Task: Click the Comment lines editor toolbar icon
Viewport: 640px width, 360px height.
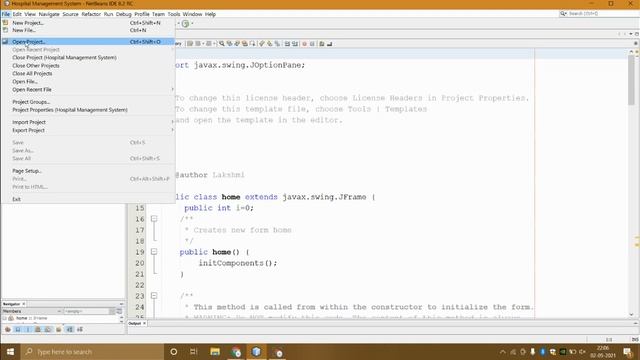Action: coord(321,44)
